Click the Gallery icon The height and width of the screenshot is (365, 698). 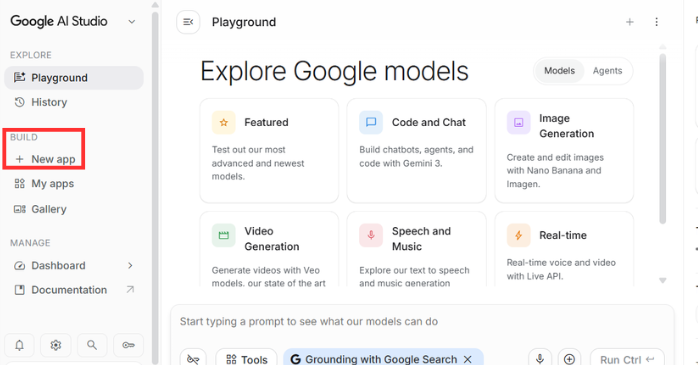20,209
